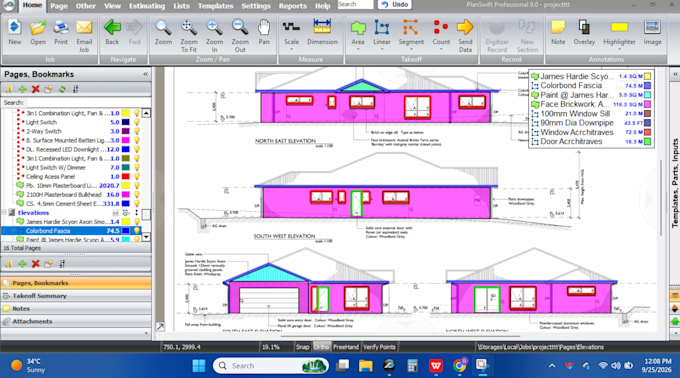Open the Linear tool dropdown
The width and height of the screenshot is (680, 378).
382,49
